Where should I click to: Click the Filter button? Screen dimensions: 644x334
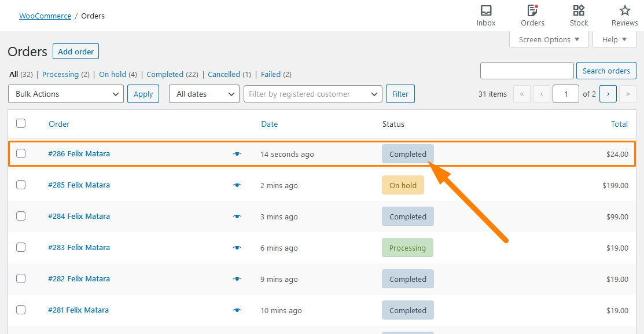400,94
